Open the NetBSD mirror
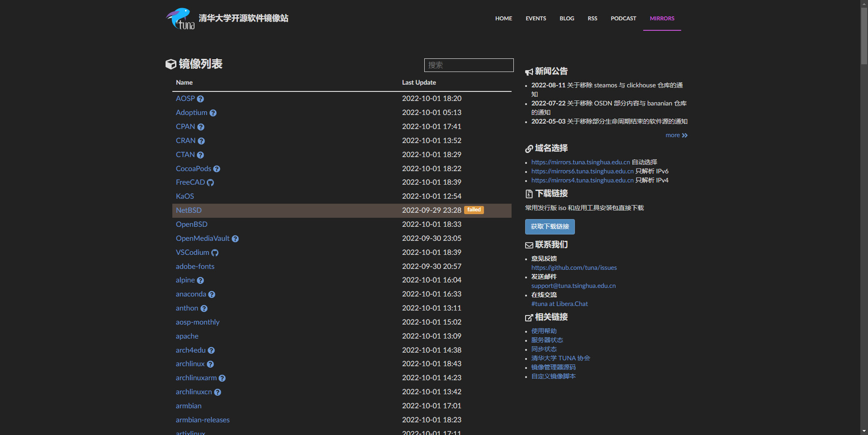 pyautogui.click(x=189, y=210)
